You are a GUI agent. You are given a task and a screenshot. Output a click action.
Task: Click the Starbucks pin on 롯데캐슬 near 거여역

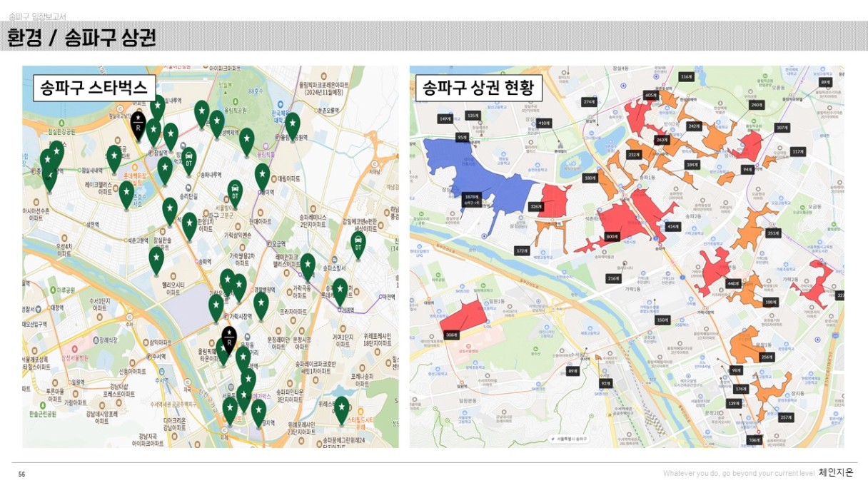click(340, 291)
